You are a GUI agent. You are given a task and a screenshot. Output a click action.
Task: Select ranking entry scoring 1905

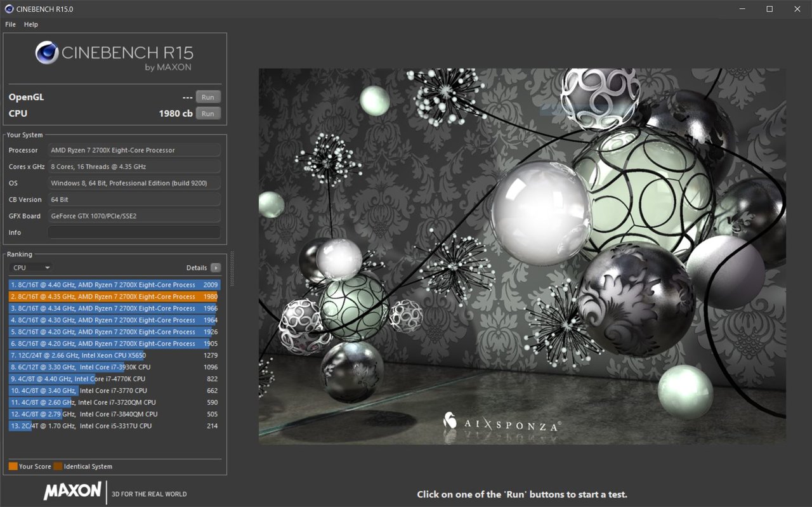pyautogui.click(x=115, y=343)
